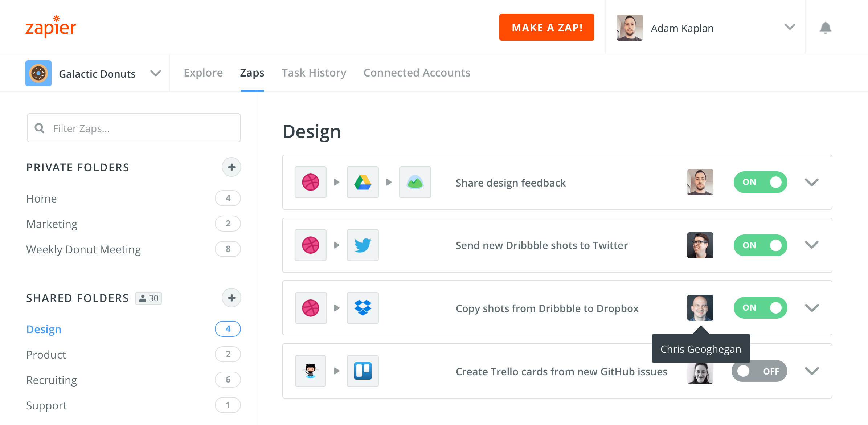Click Copy shots from Dribbble to Dropbox title
868x425 pixels.
tap(547, 308)
